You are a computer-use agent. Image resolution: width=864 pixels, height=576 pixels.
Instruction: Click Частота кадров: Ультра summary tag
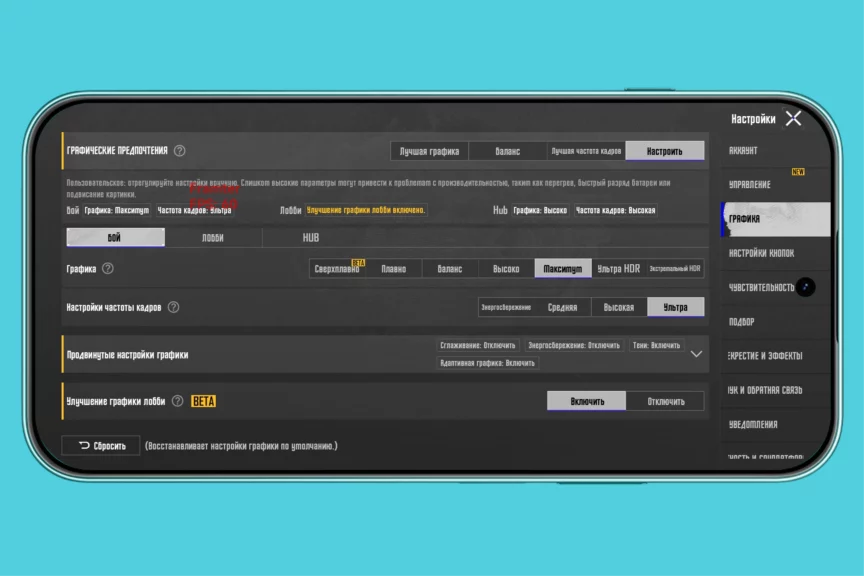click(195, 210)
